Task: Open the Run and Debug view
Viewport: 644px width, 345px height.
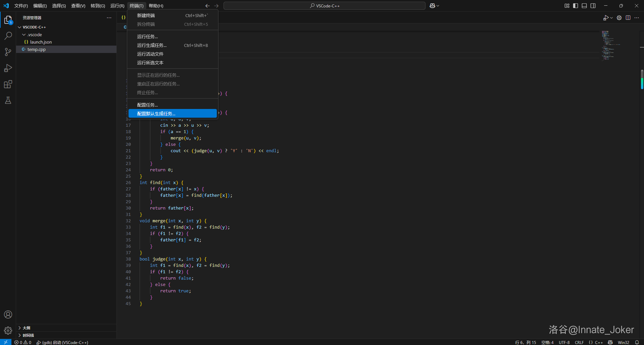Action: (x=8, y=68)
